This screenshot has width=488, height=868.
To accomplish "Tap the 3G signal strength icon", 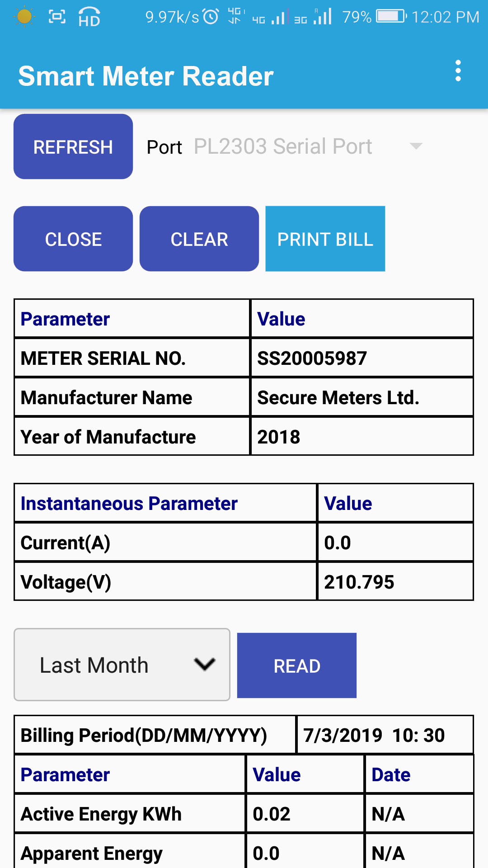I will point(314,17).
